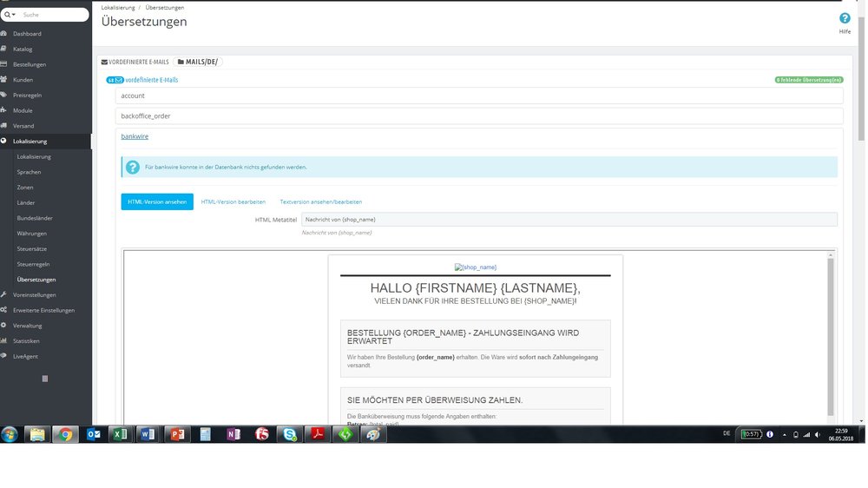
Task: Open the LiveAgent menu
Action: (x=25, y=357)
